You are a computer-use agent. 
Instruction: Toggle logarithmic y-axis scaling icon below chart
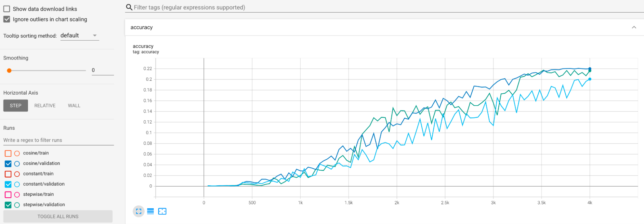click(x=150, y=211)
